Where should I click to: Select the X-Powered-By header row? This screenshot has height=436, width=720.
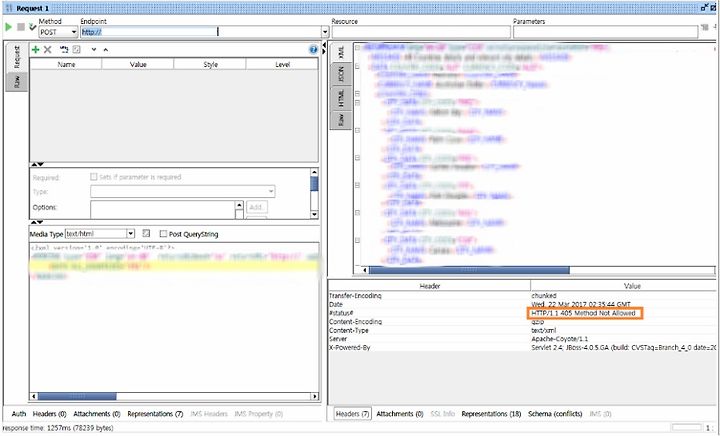click(522, 347)
